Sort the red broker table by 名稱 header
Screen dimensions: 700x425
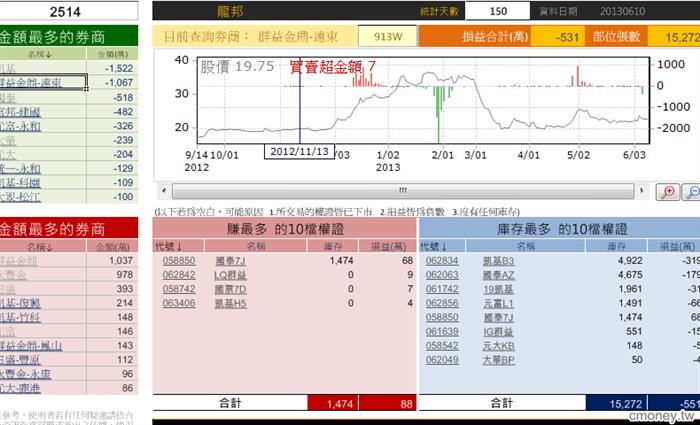coord(40,246)
